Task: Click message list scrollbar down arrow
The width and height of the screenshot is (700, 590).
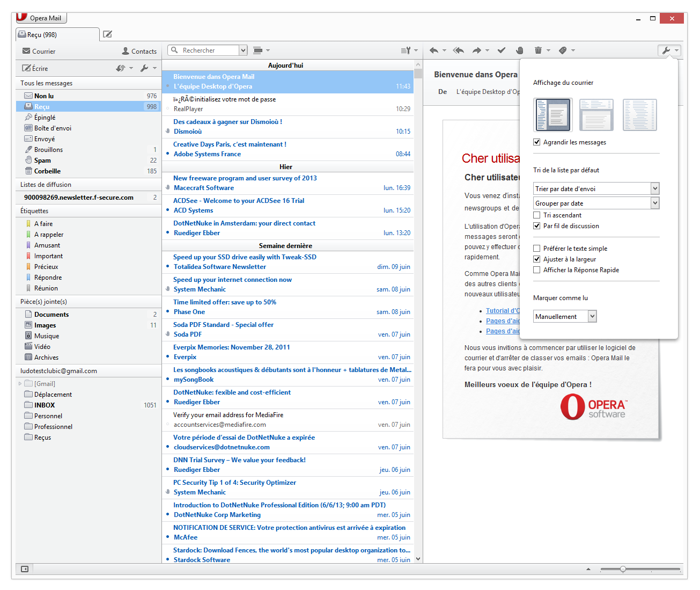Action: pyautogui.click(x=418, y=559)
